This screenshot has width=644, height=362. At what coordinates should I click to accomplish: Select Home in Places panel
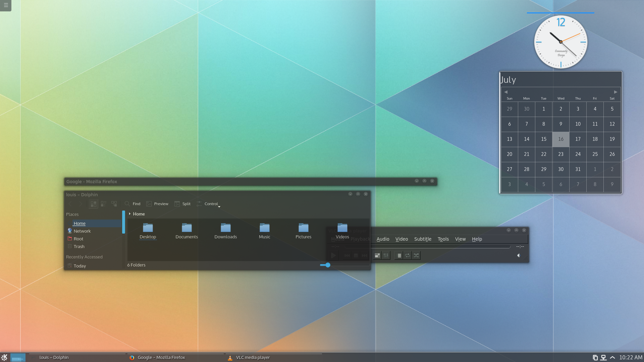(94, 223)
